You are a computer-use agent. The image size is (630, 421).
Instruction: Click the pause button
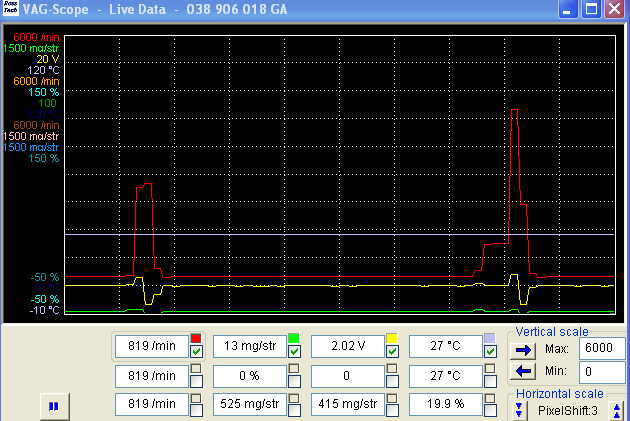(x=52, y=406)
